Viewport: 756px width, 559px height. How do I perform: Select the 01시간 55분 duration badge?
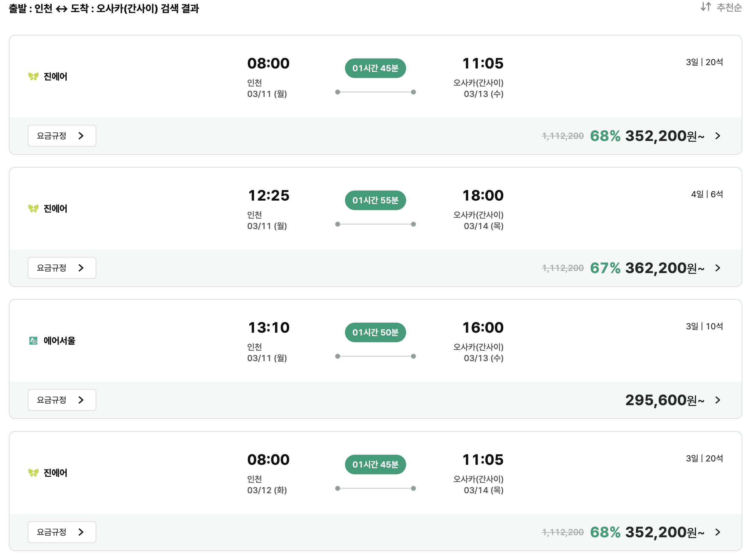click(375, 200)
